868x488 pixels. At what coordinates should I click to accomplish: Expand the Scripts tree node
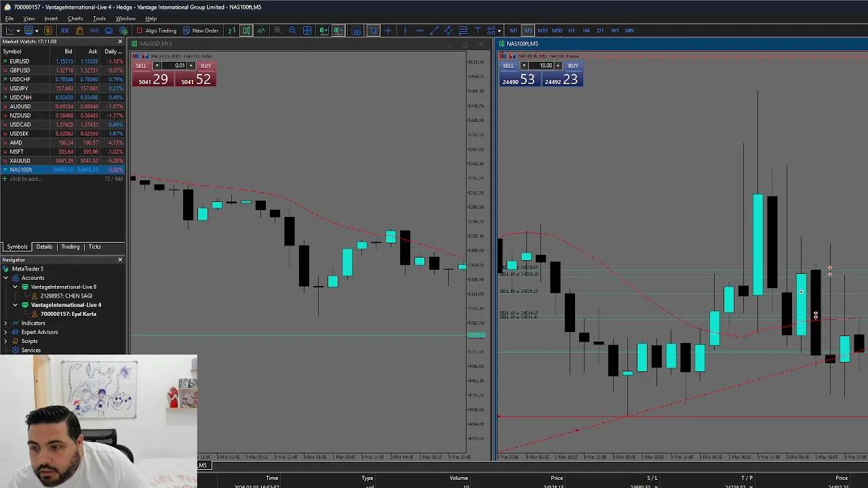tap(5, 341)
